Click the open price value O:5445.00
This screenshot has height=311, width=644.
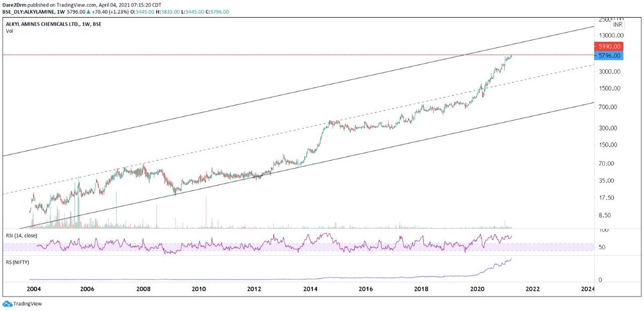click(143, 11)
